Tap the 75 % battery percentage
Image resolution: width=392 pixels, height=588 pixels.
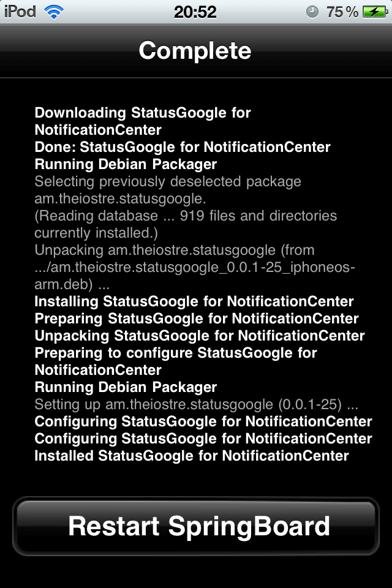click(342, 12)
